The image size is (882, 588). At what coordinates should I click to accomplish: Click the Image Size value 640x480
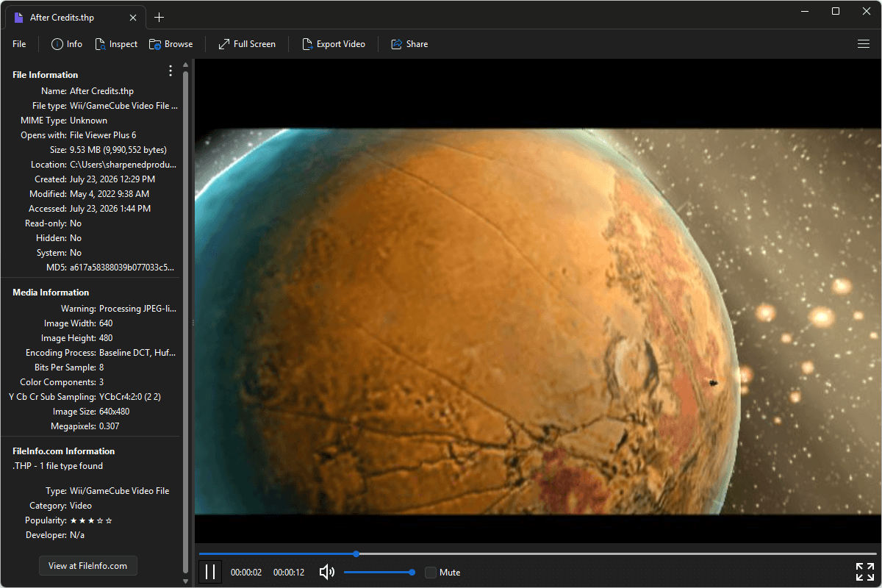(x=114, y=412)
